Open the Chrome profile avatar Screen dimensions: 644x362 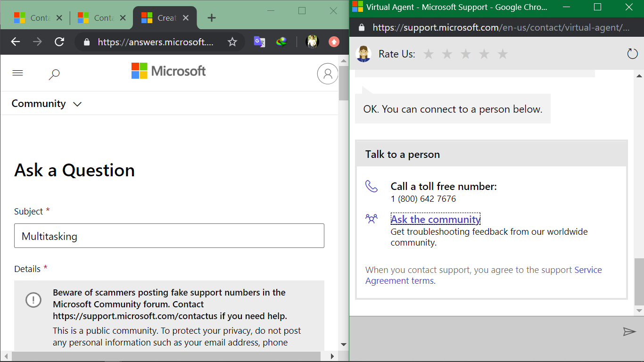pos(312,42)
